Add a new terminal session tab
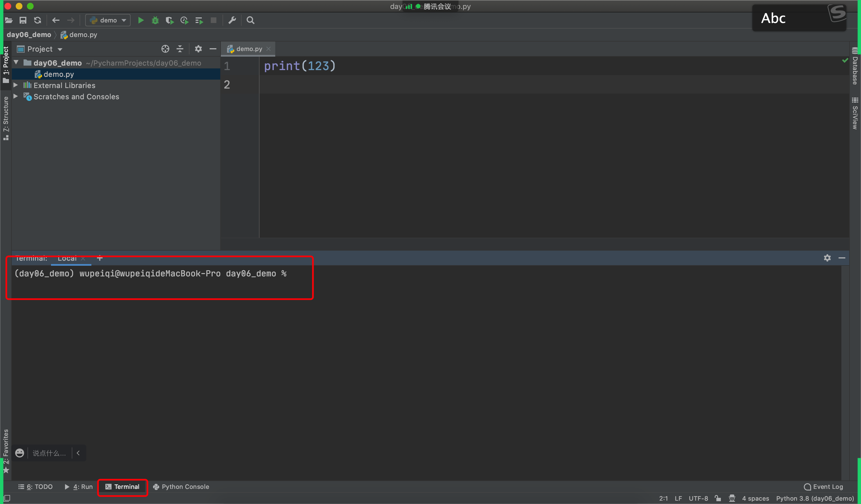The image size is (861, 504). point(100,258)
